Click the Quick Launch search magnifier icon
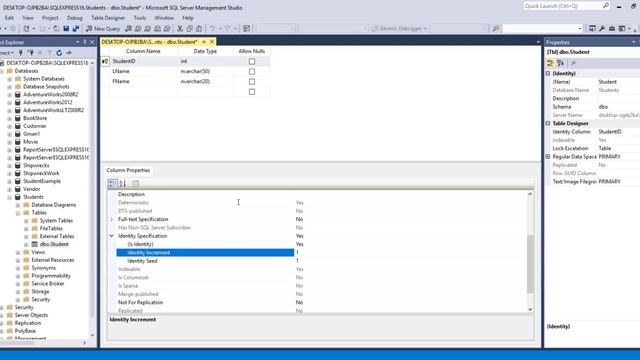The width and height of the screenshot is (640, 360). pyautogui.click(x=606, y=6)
